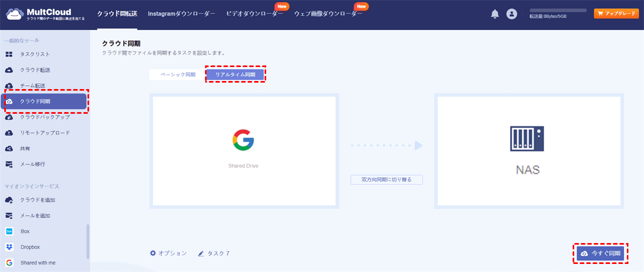
Task: Open the Box account entry
Action: 25,231
